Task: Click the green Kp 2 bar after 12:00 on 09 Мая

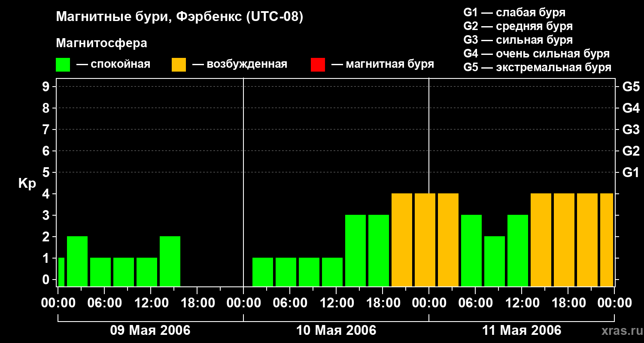Action: tap(170, 261)
